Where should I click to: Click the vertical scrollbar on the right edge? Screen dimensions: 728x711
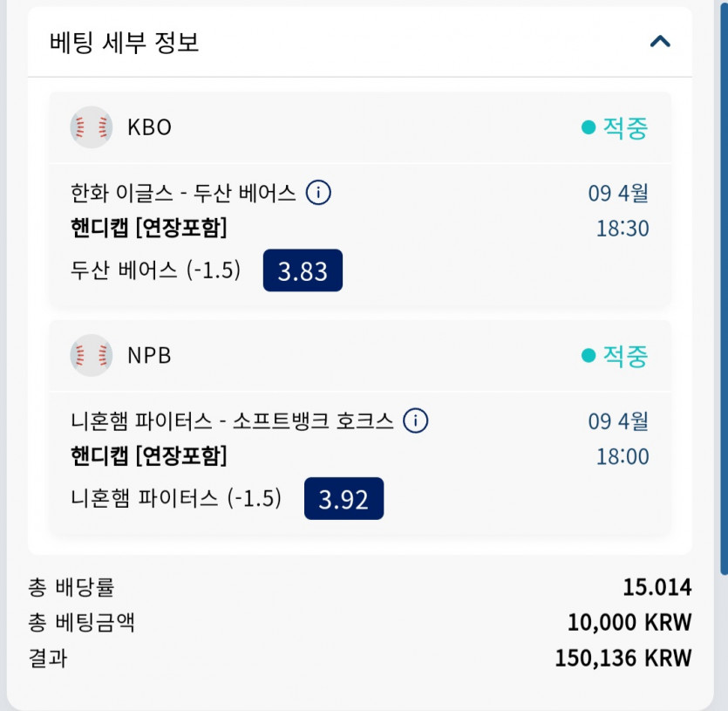pyautogui.click(x=724, y=288)
